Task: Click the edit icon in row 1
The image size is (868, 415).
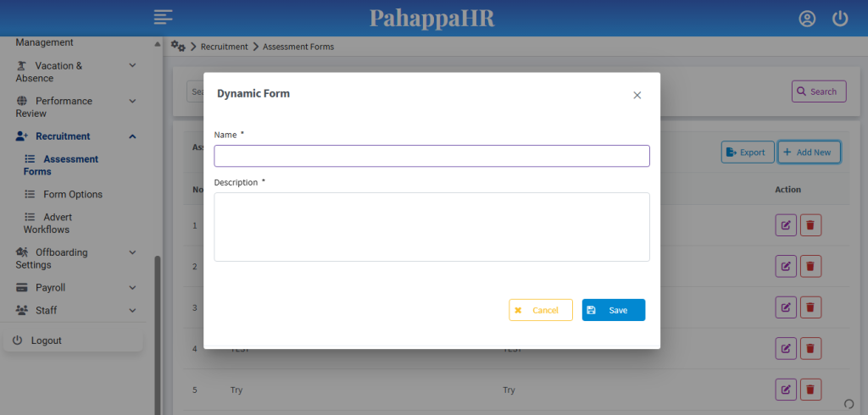Action: (x=786, y=225)
